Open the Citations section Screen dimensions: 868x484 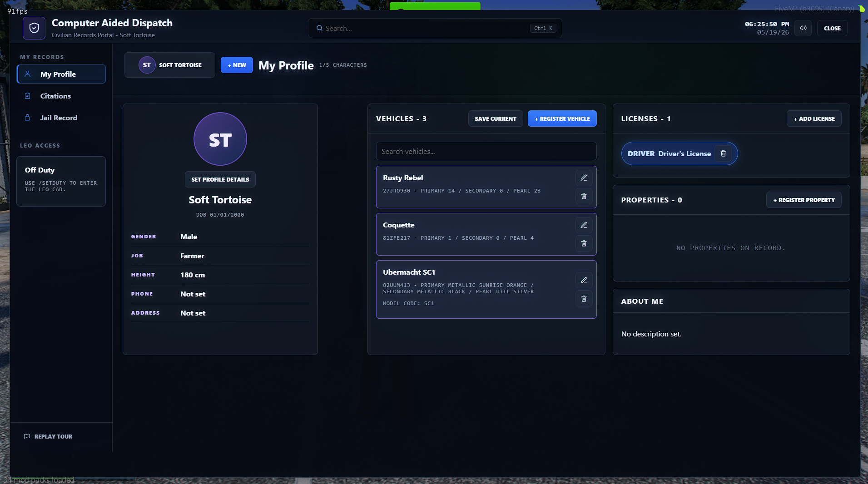(x=61, y=96)
